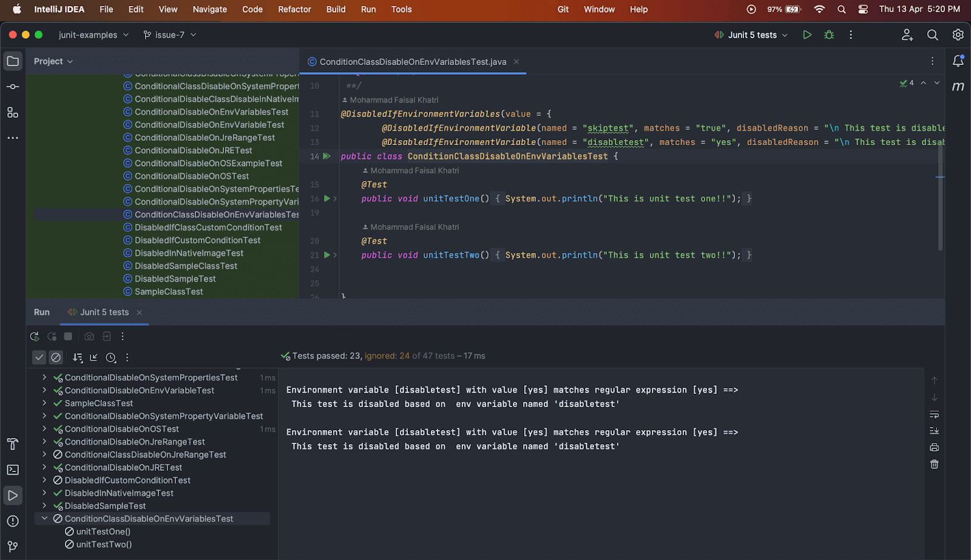Click the Git branch tool window icon
Image resolution: width=971 pixels, height=560 pixels.
click(x=13, y=547)
